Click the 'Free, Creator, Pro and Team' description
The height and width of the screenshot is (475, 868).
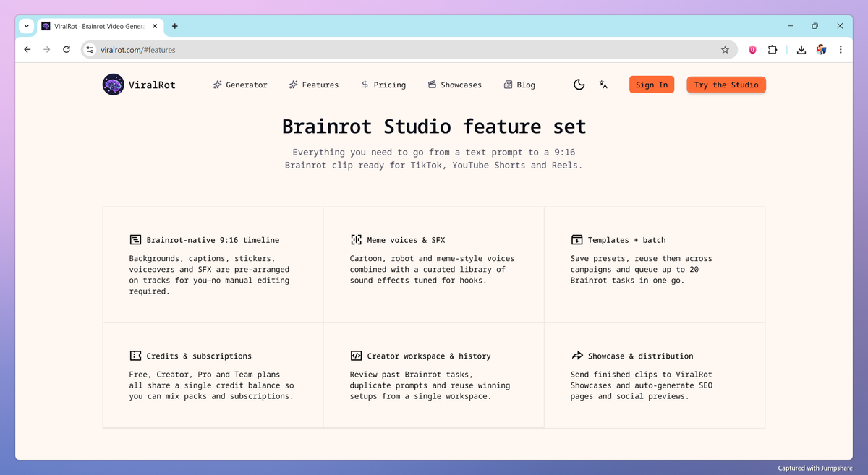point(211,385)
